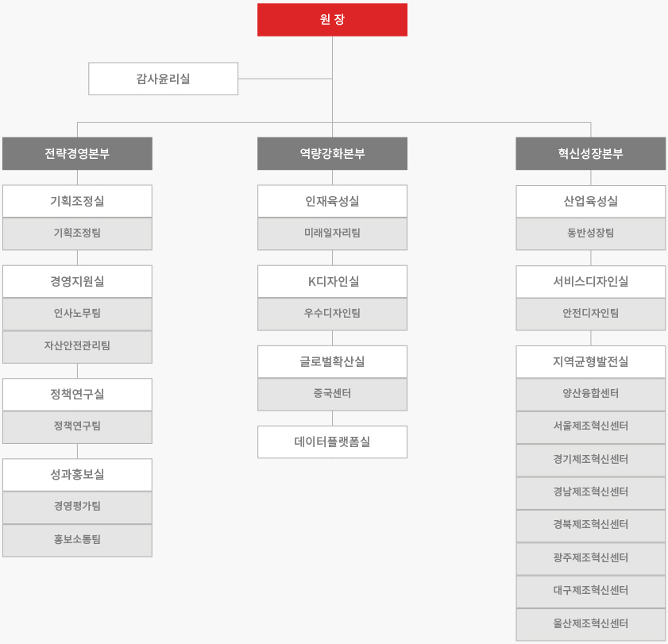Click the 광주제조혁신센터 box
The width and height of the screenshot is (668, 644).
pos(590,558)
